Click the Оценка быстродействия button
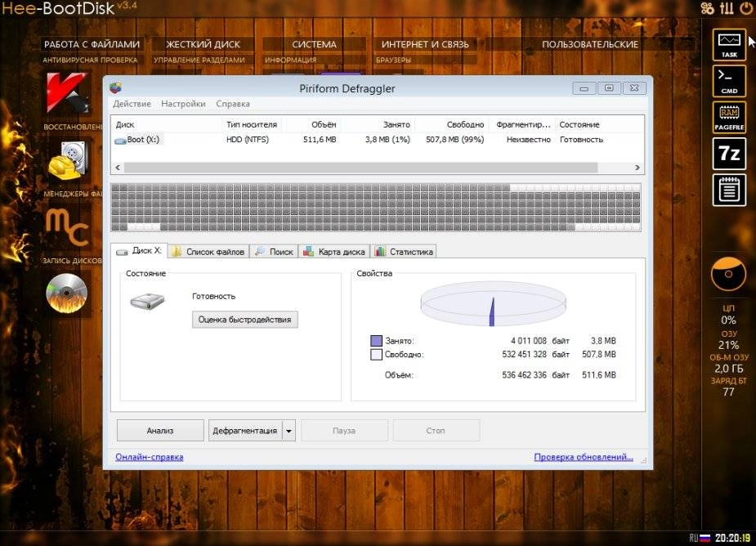 tap(245, 320)
